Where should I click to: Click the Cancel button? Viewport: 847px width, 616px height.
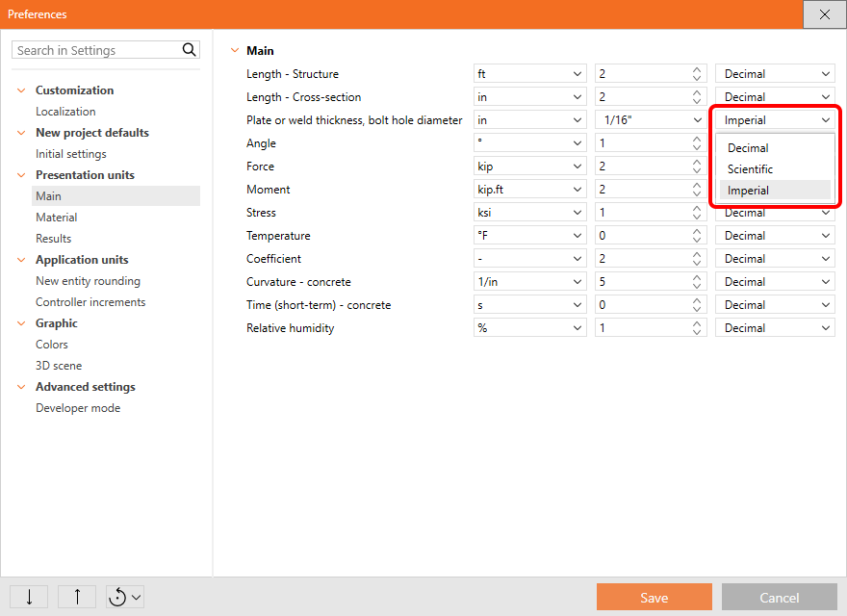(779, 597)
